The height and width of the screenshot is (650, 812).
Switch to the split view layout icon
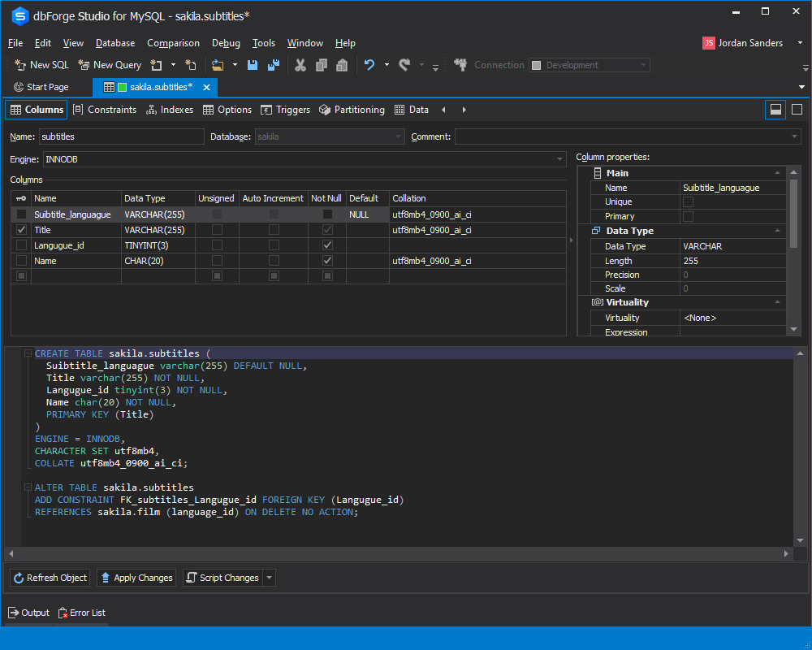tap(775, 110)
